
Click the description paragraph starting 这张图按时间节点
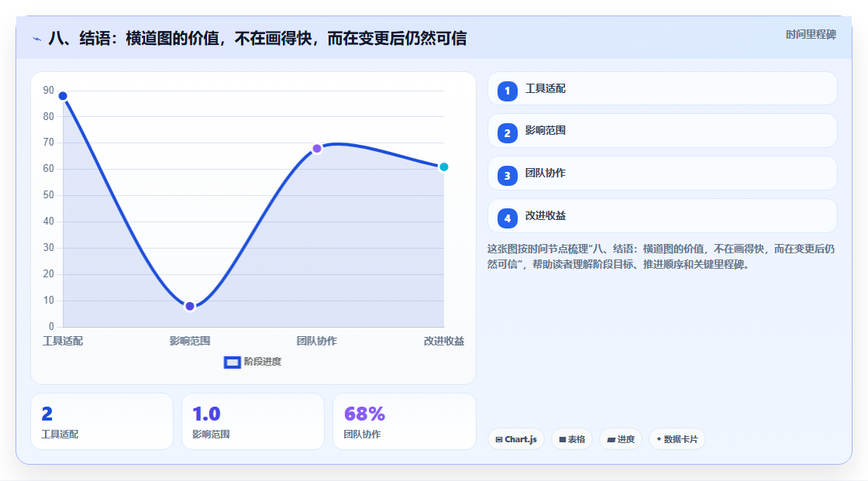point(661,257)
